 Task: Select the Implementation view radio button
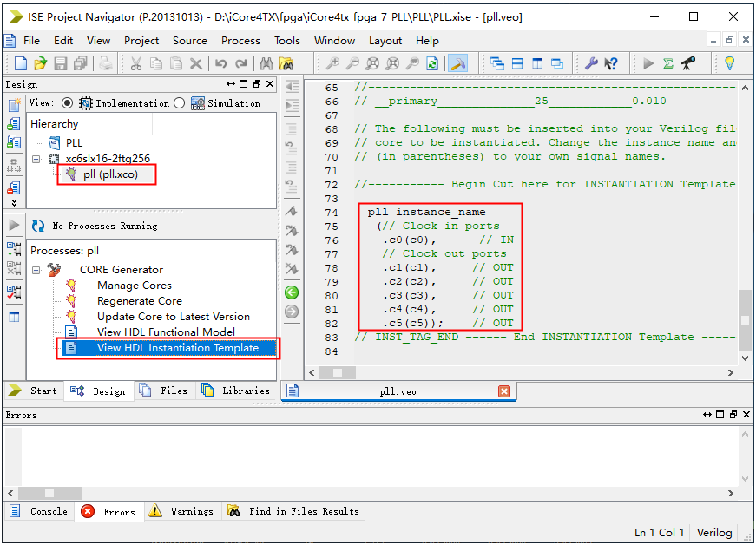click(x=67, y=103)
